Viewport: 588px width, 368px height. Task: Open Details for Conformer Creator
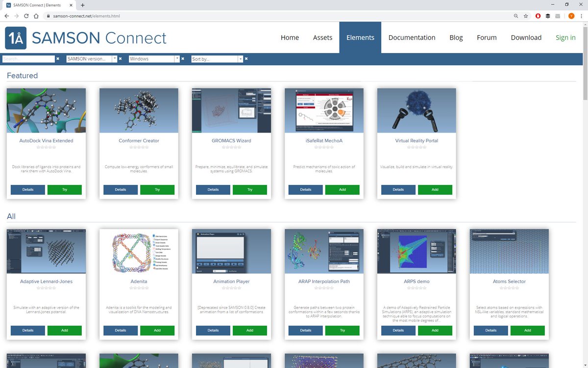pos(121,189)
